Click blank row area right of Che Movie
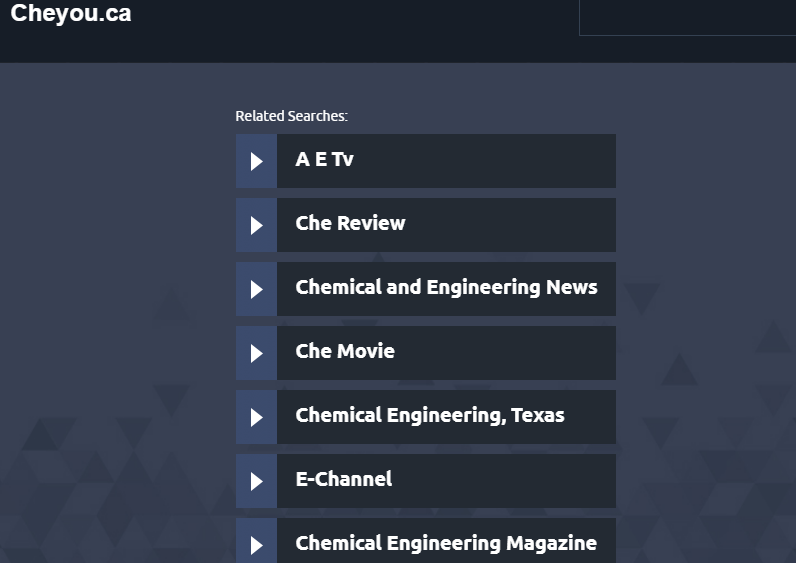The height and width of the screenshot is (563, 796). point(510,353)
